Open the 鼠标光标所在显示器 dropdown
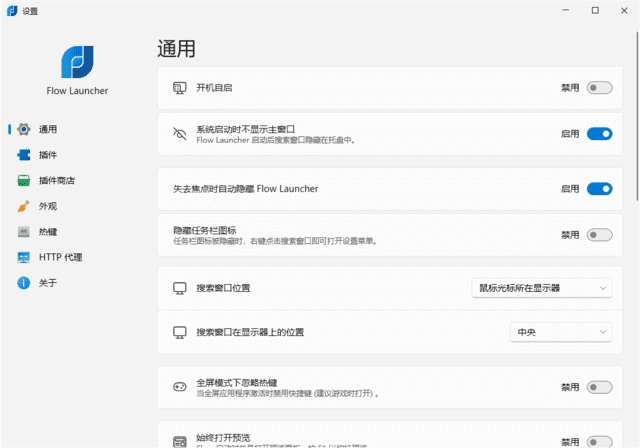The width and height of the screenshot is (640, 448). 541,288
